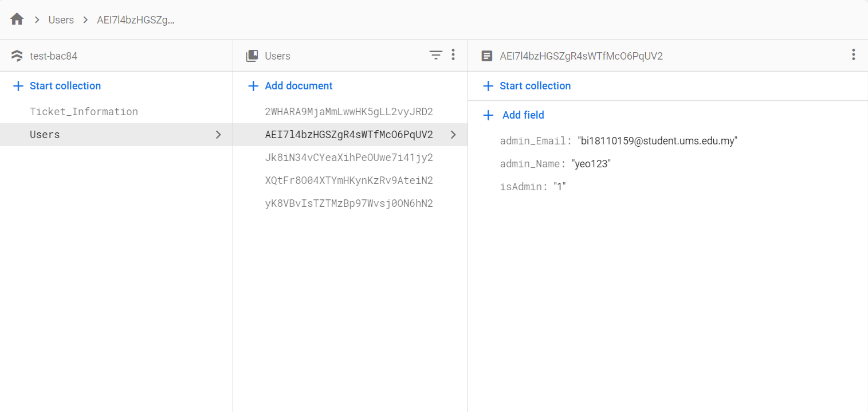This screenshot has width=868, height=412.
Task: Go to the home root icon in breadcrumb
Action: tap(17, 19)
